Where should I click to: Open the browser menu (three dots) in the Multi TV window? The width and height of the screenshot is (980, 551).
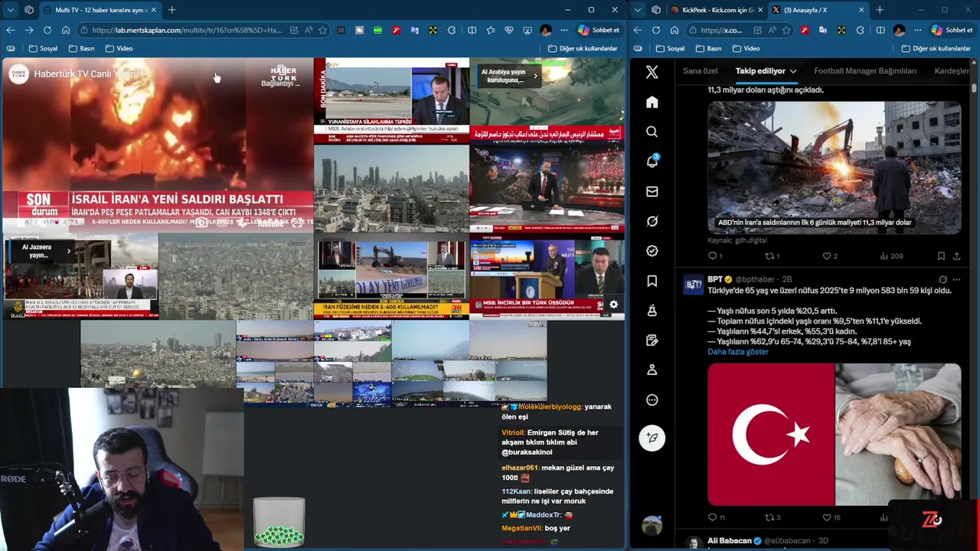point(564,30)
